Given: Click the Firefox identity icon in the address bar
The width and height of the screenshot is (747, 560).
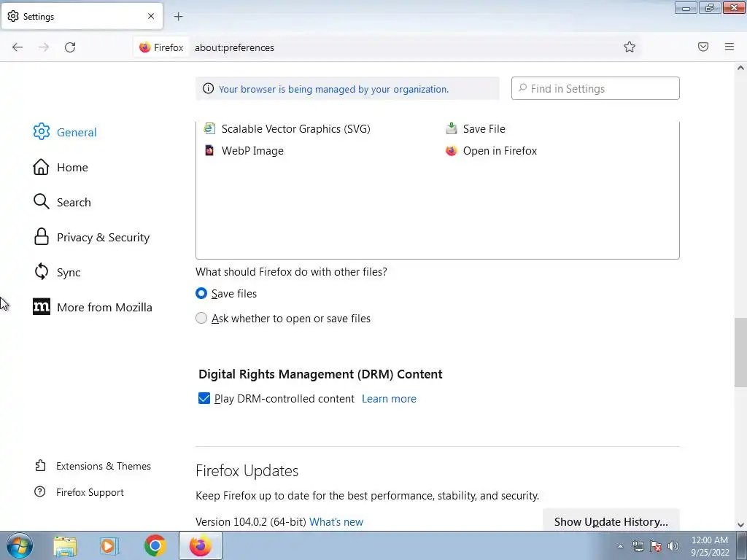Looking at the screenshot, I should tap(145, 47).
